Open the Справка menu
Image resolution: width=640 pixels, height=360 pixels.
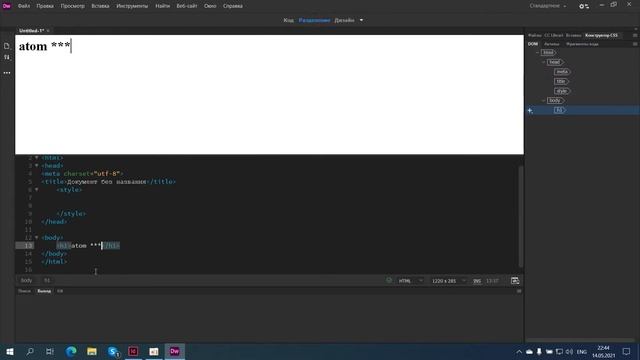(233, 6)
